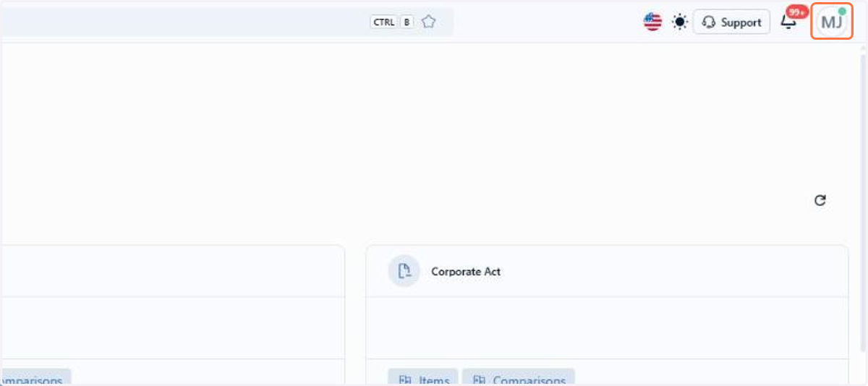Open notifications bell with 99+ badge
This screenshot has width=868, height=386.
[790, 20]
